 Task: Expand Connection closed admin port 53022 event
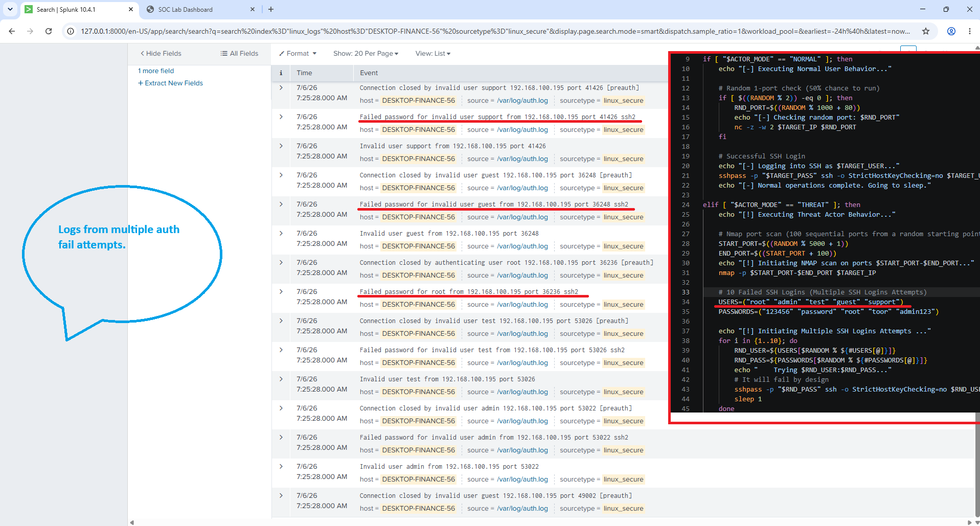[281, 408]
